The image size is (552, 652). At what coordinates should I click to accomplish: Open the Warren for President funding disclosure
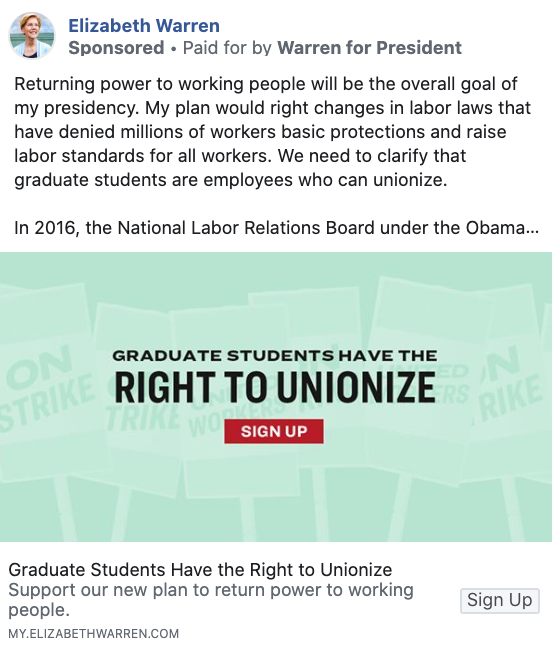pyautogui.click(x=370, y=48)
